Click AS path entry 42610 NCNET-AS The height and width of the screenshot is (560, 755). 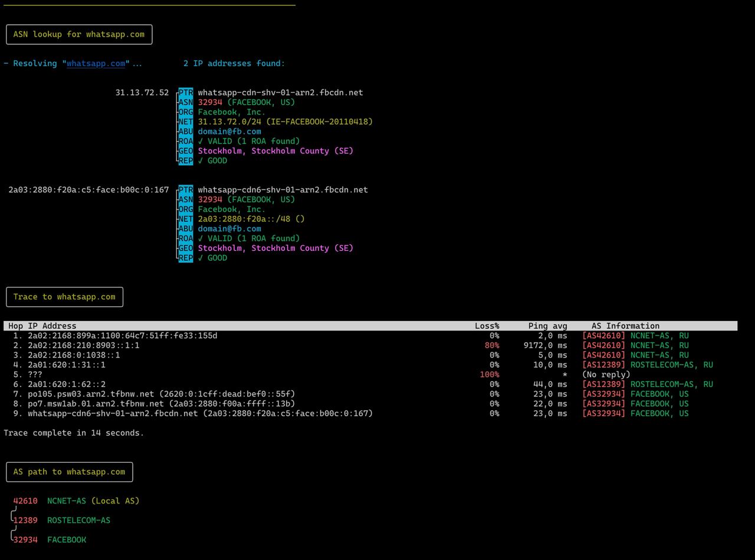point(50,501)
